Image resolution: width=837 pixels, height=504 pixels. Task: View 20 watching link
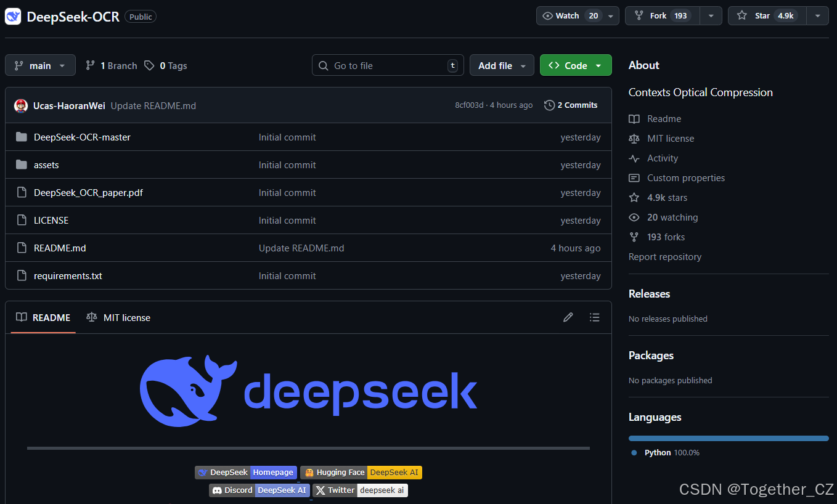[672, 217]
